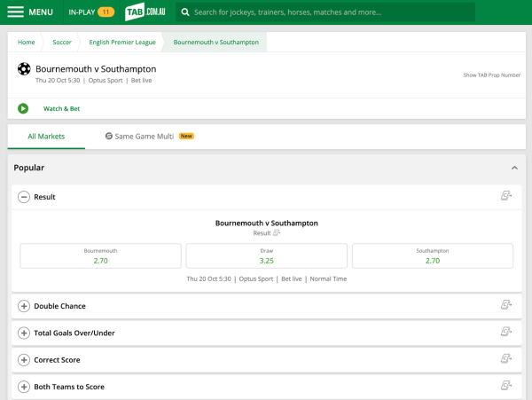Click the search input field
Viewport: 532px width, 400px height.
pyautogui.click(x=325, y=12)
